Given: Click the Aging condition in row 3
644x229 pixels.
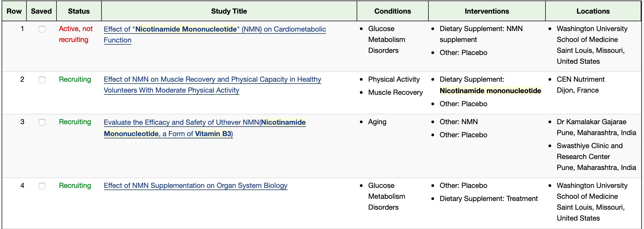Looking at the screenshot, I should coord(377,122).
